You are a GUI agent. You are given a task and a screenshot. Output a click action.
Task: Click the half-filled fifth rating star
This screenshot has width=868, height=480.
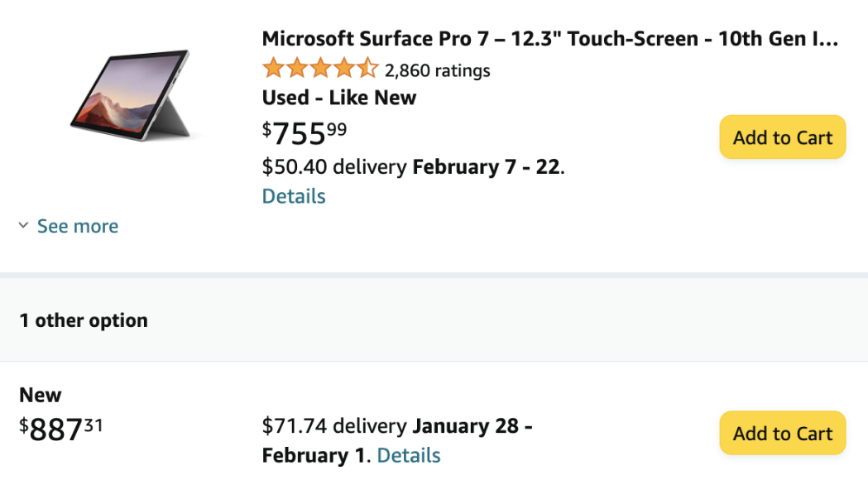click(x=367, y=69)
